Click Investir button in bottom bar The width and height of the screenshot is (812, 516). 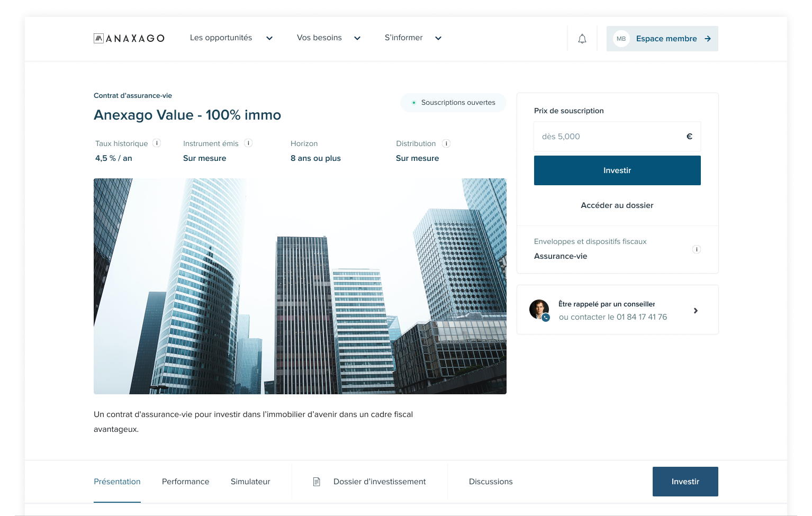click(x=685, y=482)
